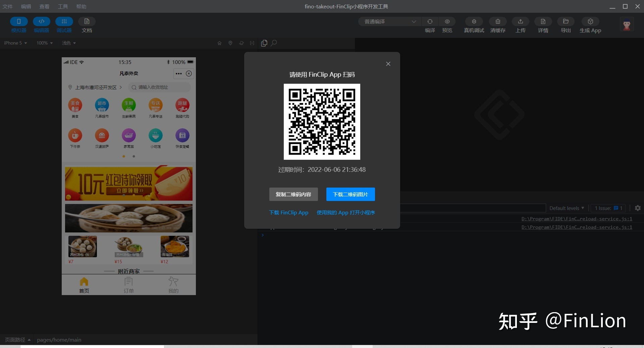Click the 炸猪排 food thumbnail
The image size is (644, 348).
click(x=175, y=247)
